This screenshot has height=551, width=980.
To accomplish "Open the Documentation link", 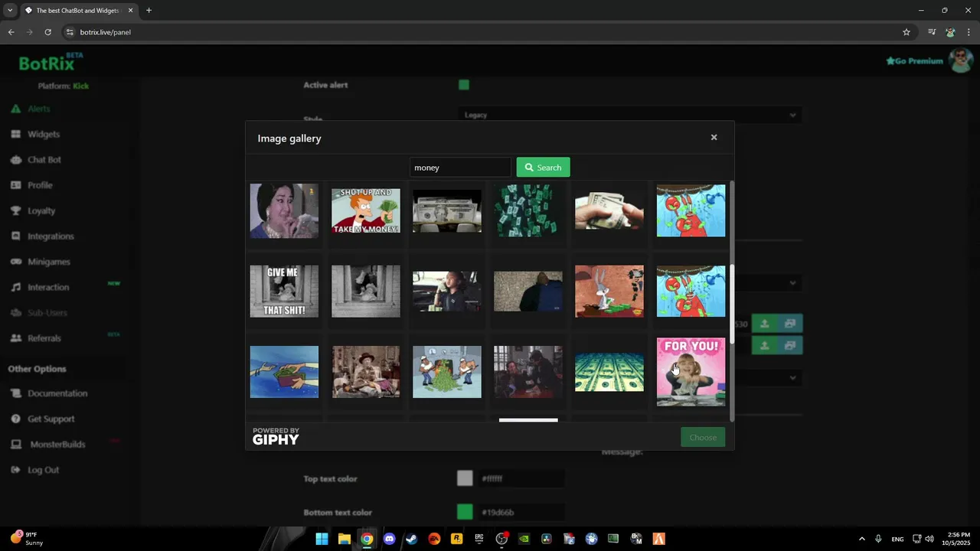I will click(57, 393).
